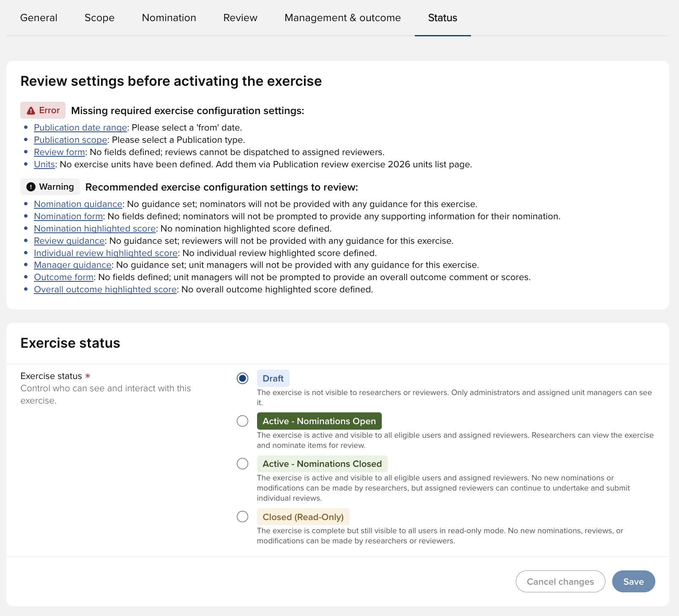The height and width of the screenshot is (616, 679).
Task: Click the Save button
Action: [633, 581]
